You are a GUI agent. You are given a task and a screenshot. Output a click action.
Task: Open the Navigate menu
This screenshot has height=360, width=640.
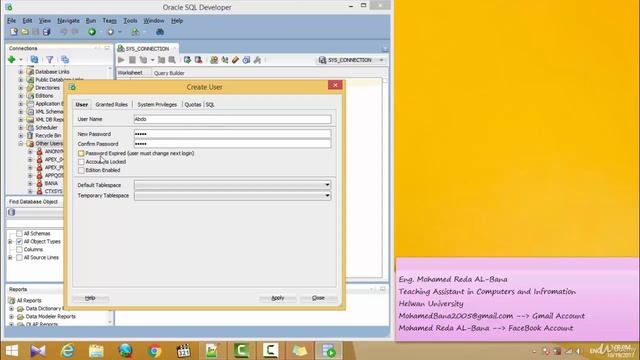68,20
